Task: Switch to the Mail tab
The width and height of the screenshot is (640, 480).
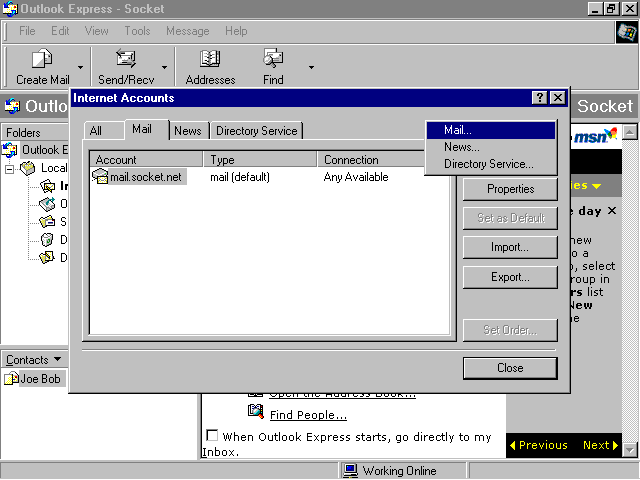Action: coord(147,129)
